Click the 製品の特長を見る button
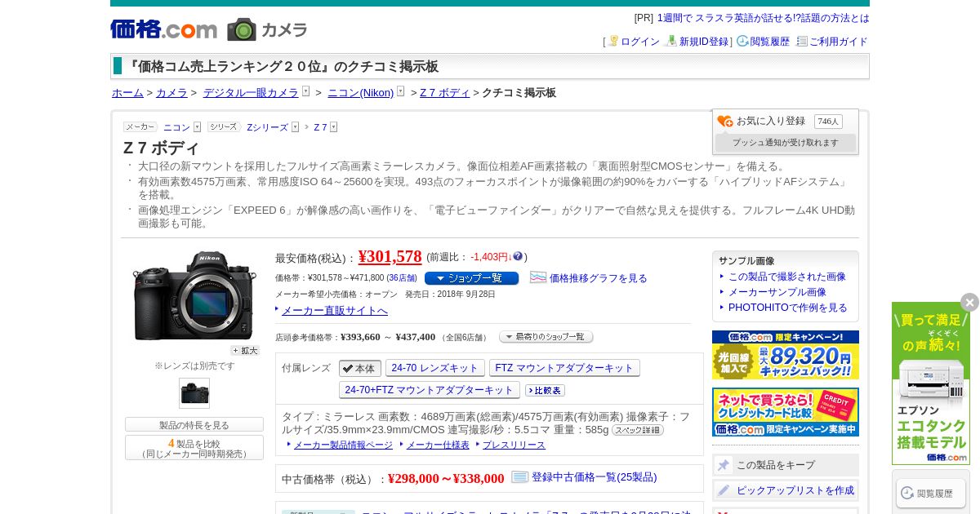This screenshot has height=514, width=980. [194, 425]
